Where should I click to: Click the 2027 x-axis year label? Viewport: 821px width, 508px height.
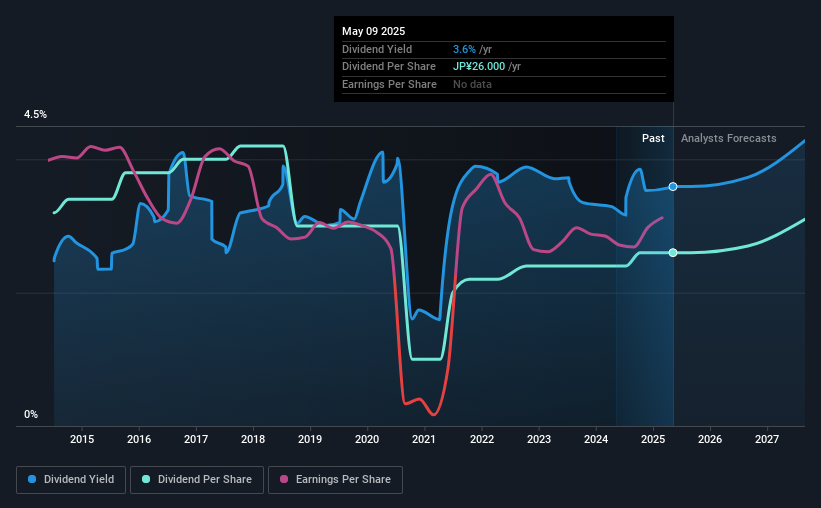(767, 439)
